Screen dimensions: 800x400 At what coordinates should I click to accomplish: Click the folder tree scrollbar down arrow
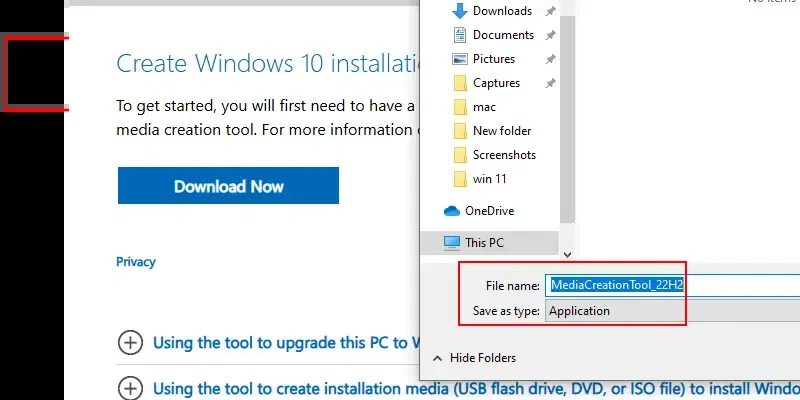point(568,255)
